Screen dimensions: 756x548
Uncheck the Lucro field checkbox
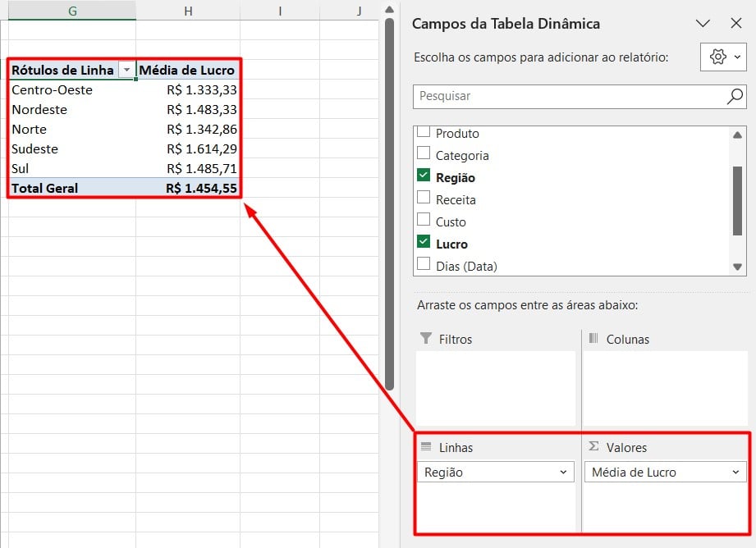[x=424, y=242]
